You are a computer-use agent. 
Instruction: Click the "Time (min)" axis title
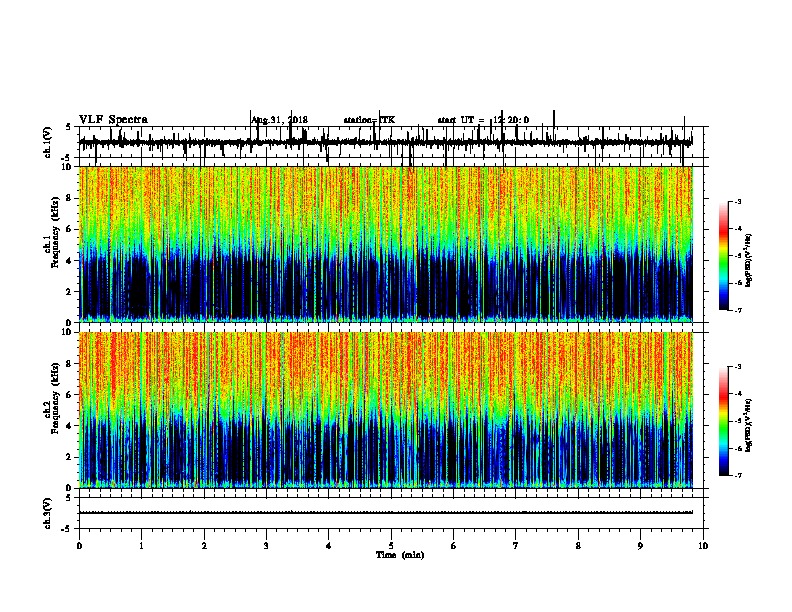(x=400, y=555)
